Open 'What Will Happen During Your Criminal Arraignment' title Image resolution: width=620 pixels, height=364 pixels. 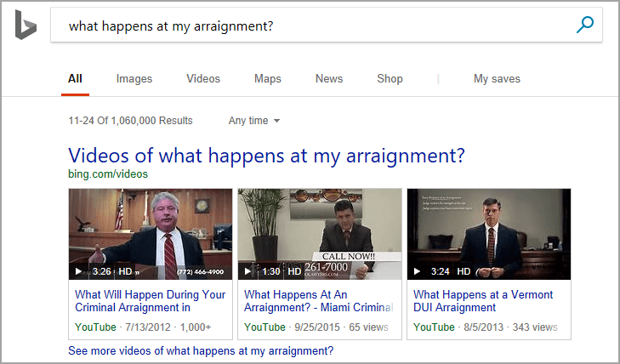[x=151, y=301]
